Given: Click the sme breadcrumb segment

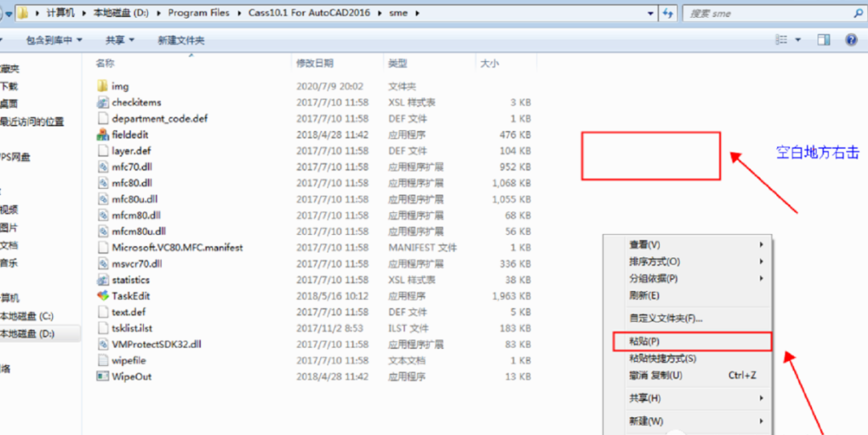Looking at the screenshot, I should [398, 13].
